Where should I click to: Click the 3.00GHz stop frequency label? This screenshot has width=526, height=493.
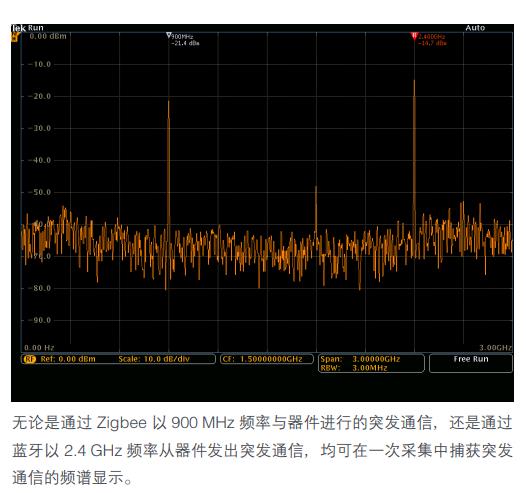click(495, 347)
